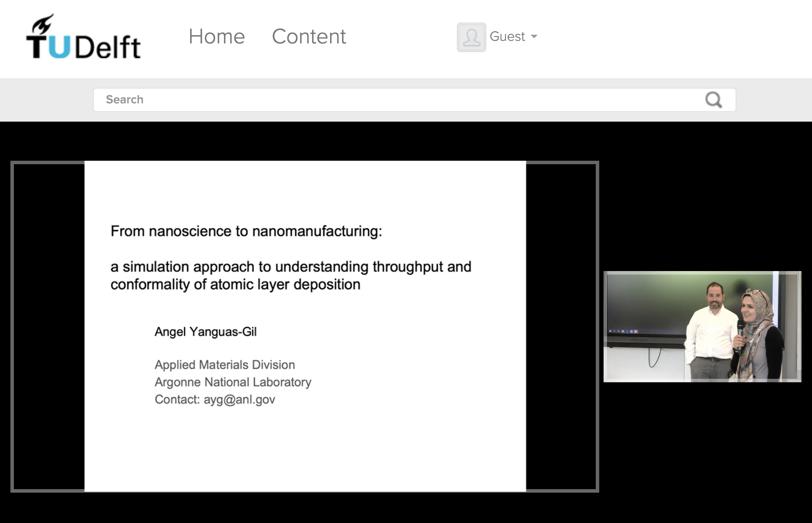This screenshot has height=523, width=812.
Task: Click the ayg@anl.gov contact email on slide
Action: (x=239, y=400)
